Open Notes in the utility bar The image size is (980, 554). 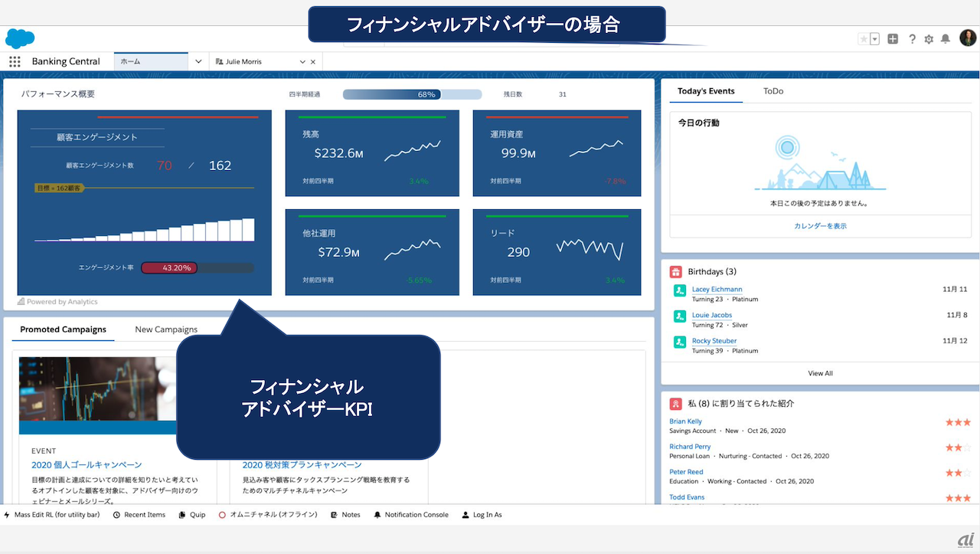[345, 515]
